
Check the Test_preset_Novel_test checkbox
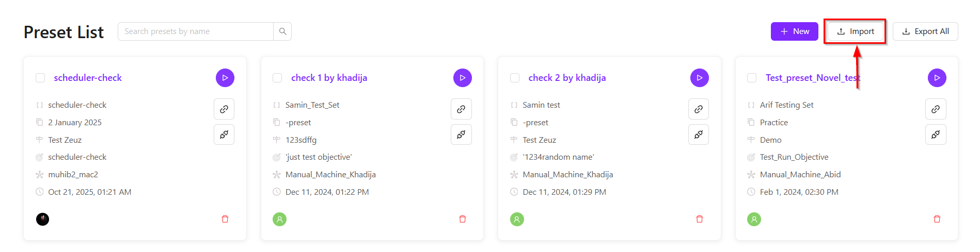coord(752,78)
